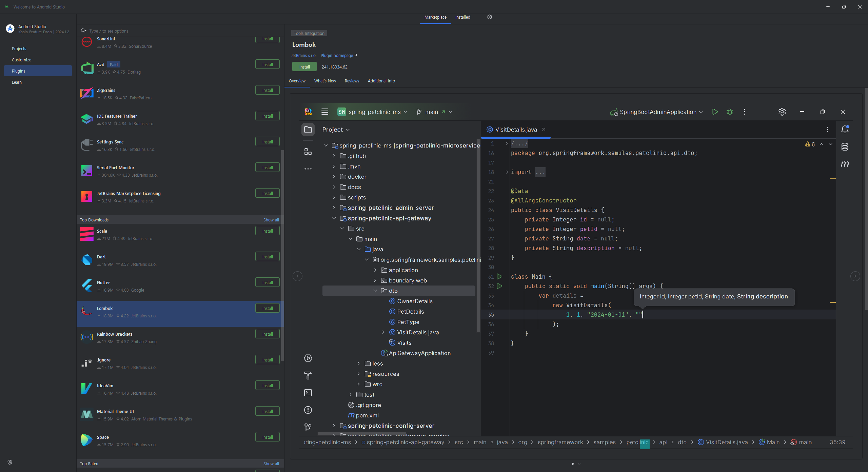Open the Database tool window icon
This screenshot has width=868, height=472.
845,146
